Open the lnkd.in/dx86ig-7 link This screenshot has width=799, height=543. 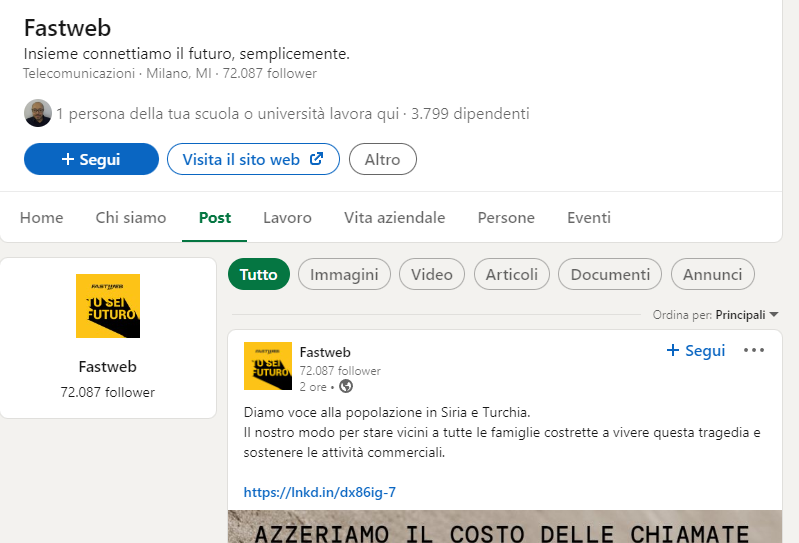point(320,492)
